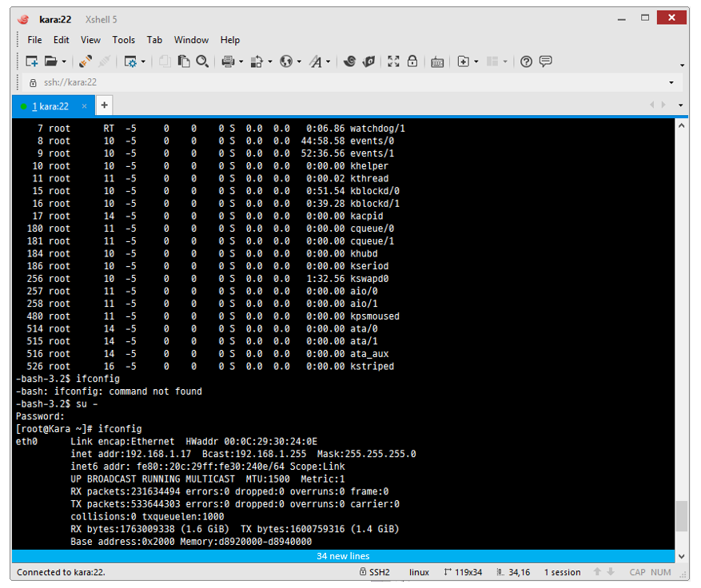This screenshot has height=588, width=701.
Task: Expand the font settings dropdown arrow
Action: (328, 62)
